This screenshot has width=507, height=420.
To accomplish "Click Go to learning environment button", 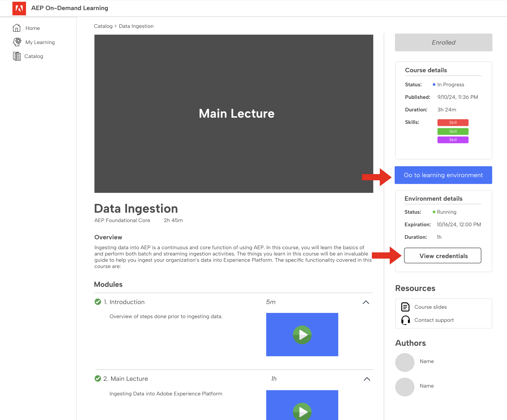I will [x=443, y=175].
